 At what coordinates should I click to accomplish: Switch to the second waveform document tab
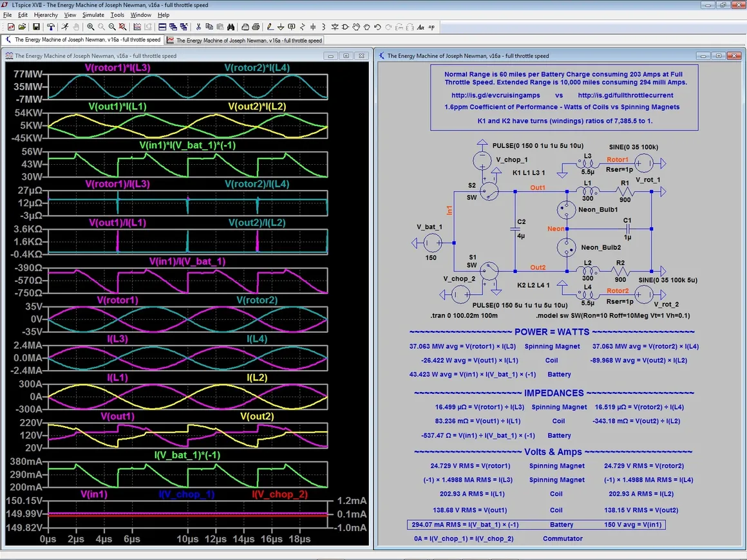point(244,40)
